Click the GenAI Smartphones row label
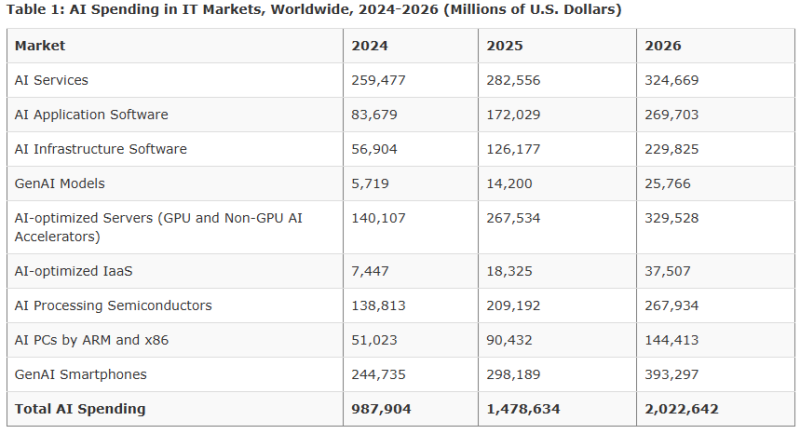This screenshot has height=434, width=800. pos(81,375)
